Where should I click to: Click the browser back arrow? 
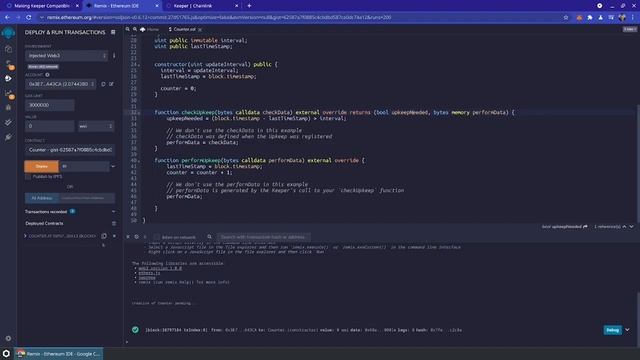pos(7,18)
